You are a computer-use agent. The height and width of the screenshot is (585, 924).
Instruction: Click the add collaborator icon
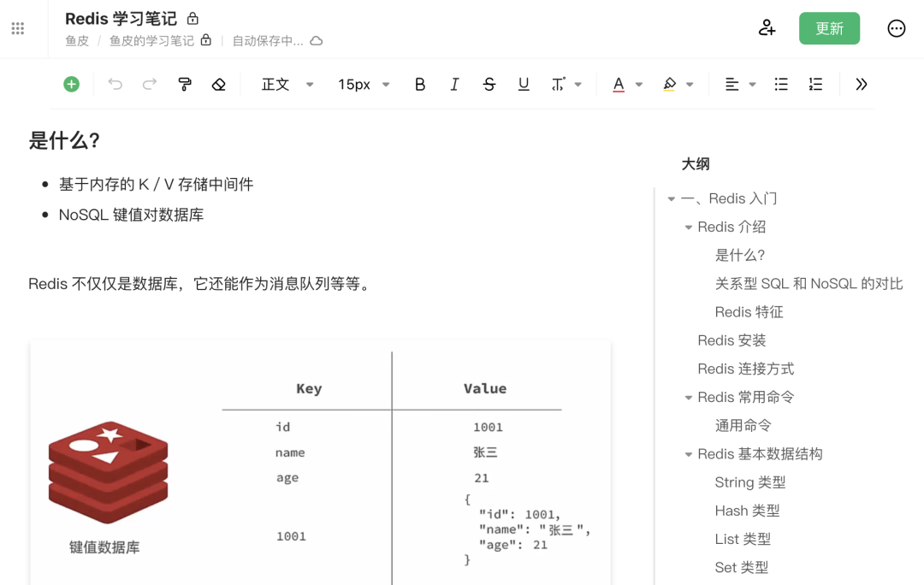coord(767,28)
